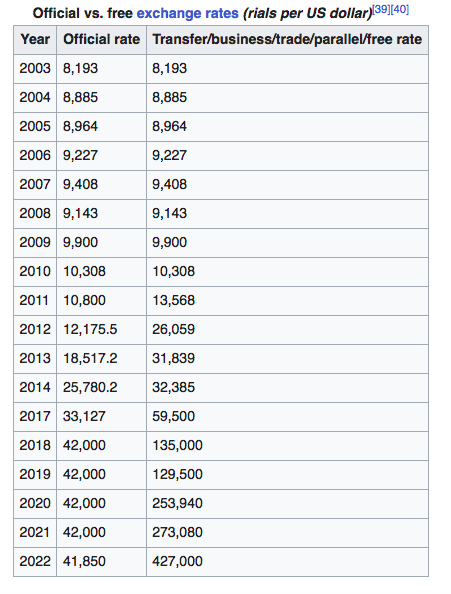The width and height of the screenshot is (451, 594).
Task: Click free rate 59,500 for 2017
Action: pos(287,416)
